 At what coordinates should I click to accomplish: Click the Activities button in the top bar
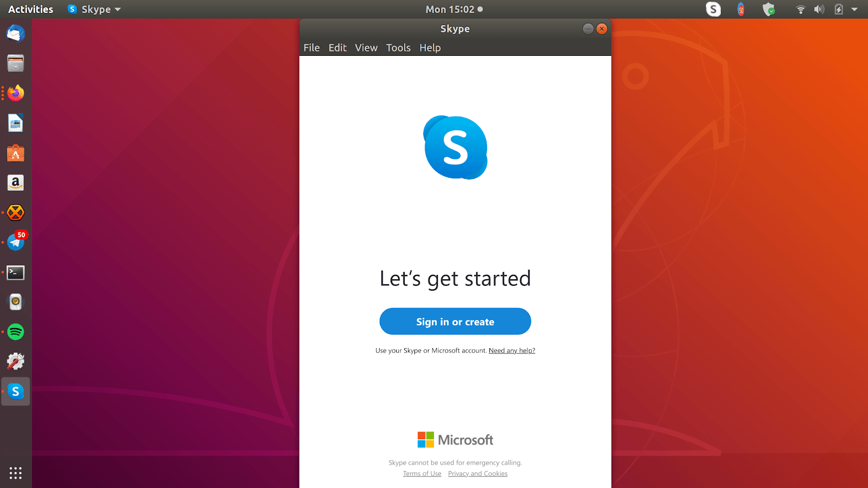click(x=31, y=9)
